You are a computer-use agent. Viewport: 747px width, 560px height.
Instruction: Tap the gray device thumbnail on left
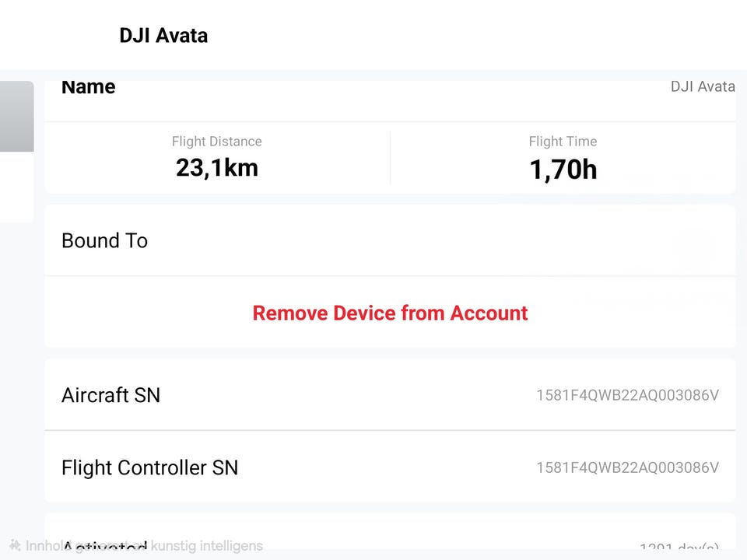point(16,116)
